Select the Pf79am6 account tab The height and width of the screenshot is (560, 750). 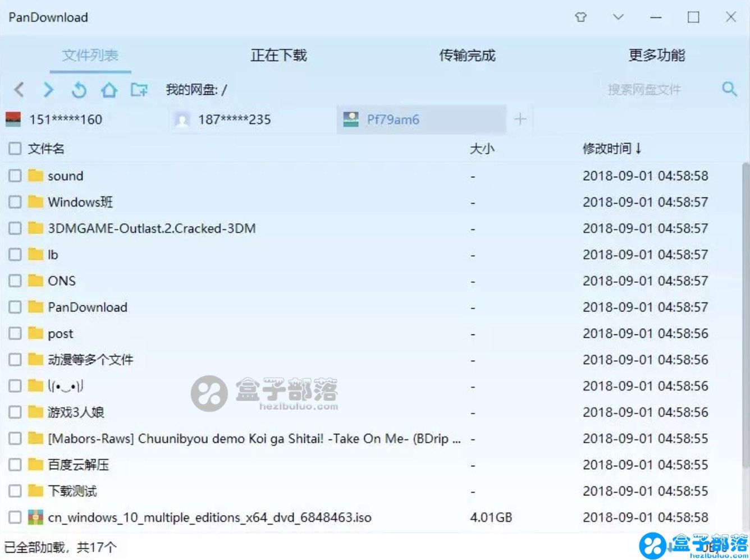422,119
